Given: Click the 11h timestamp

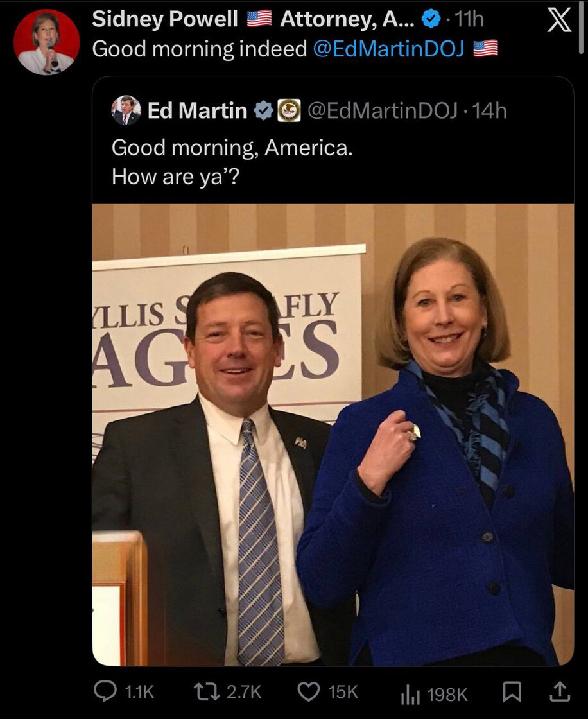Looking at the screenshot, I should 469,20.
